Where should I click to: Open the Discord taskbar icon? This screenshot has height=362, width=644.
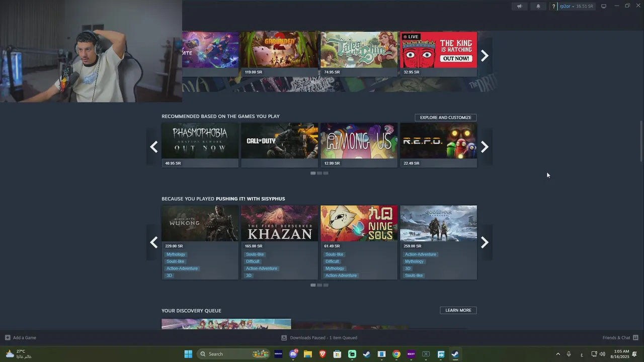[293, 354]
